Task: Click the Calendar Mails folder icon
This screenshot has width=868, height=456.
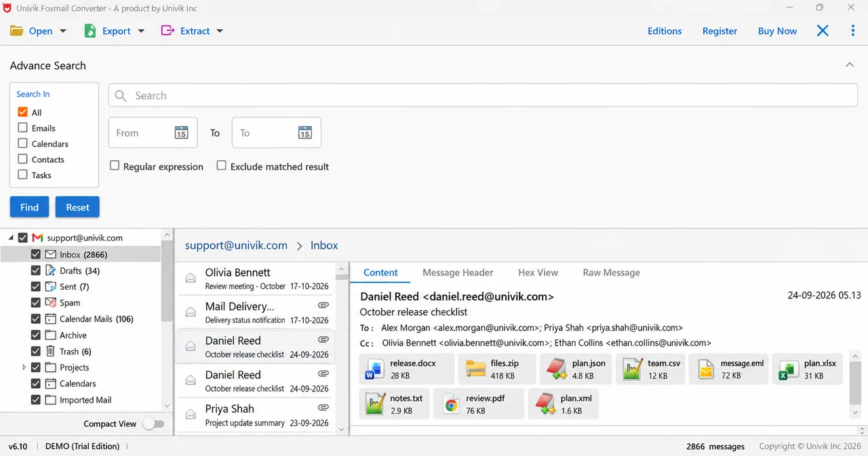Action: (x=50, y=319)
